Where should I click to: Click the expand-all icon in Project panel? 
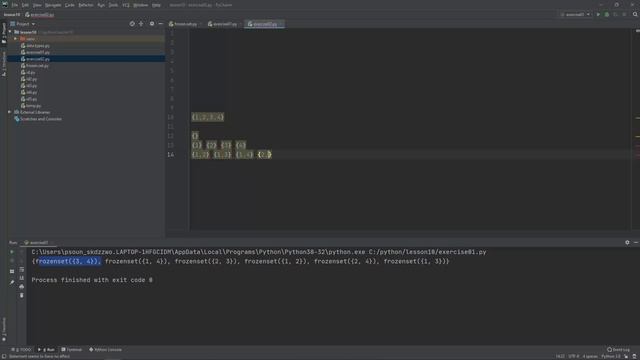[x=141, y=24]
